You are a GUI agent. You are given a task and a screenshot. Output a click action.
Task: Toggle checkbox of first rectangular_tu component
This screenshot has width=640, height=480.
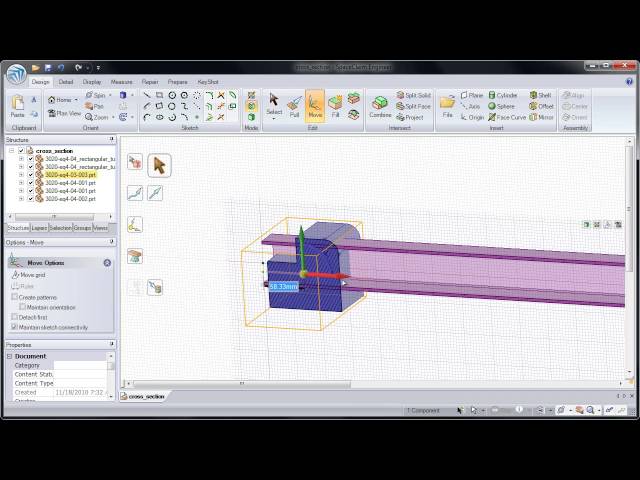pyautogui.click(x=30, y=159)
